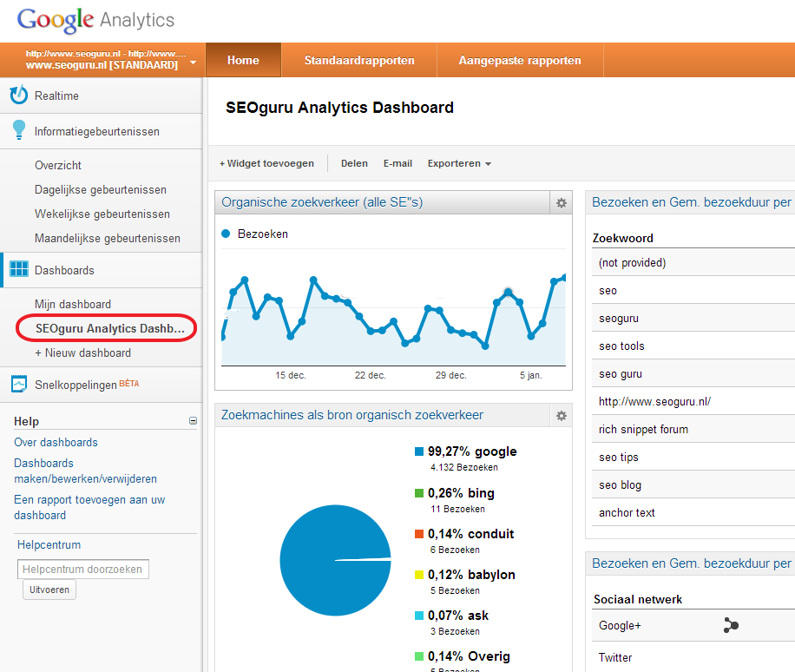795x672 pixels.
Task: Click the 'anchor text' keyword row
Action: tap(693, 513)
